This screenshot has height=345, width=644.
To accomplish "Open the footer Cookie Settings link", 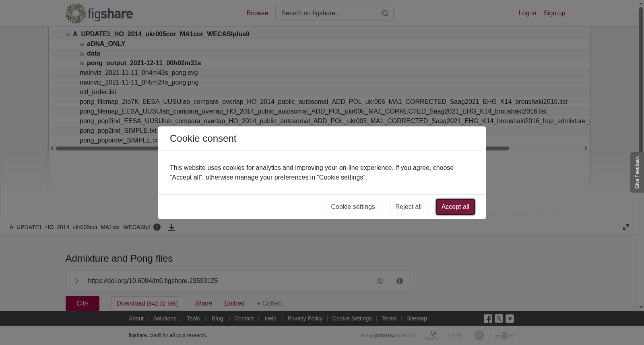I will click(x=352, y=318).
